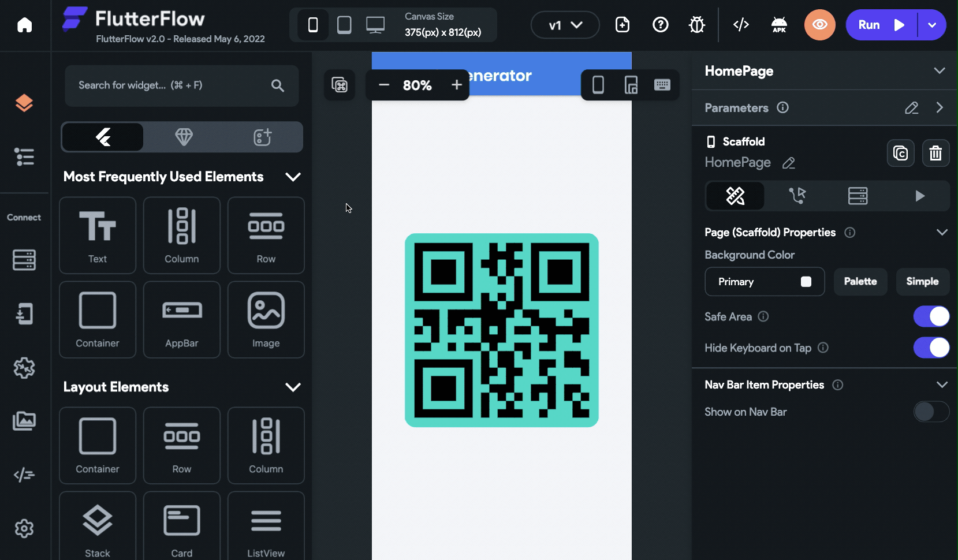This screenshot has width=958, height=560.
Task: View generated code icon
Action: click(741, 25)
